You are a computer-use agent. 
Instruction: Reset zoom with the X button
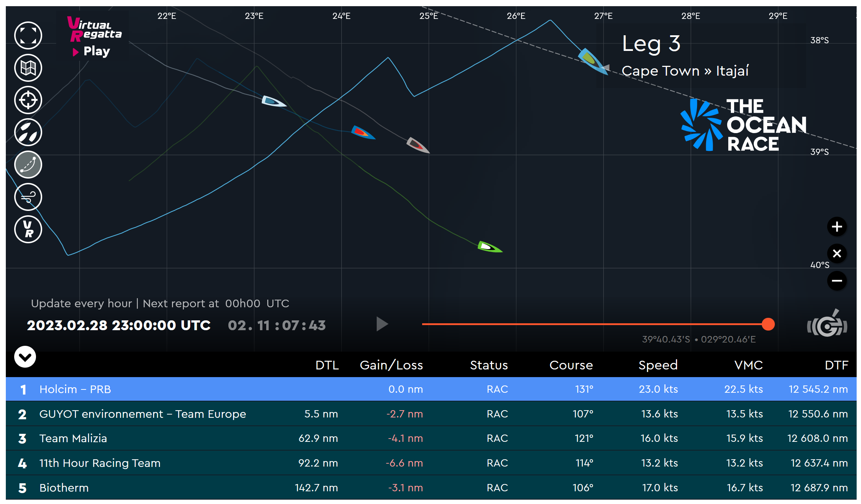click(x=837, y=253)
